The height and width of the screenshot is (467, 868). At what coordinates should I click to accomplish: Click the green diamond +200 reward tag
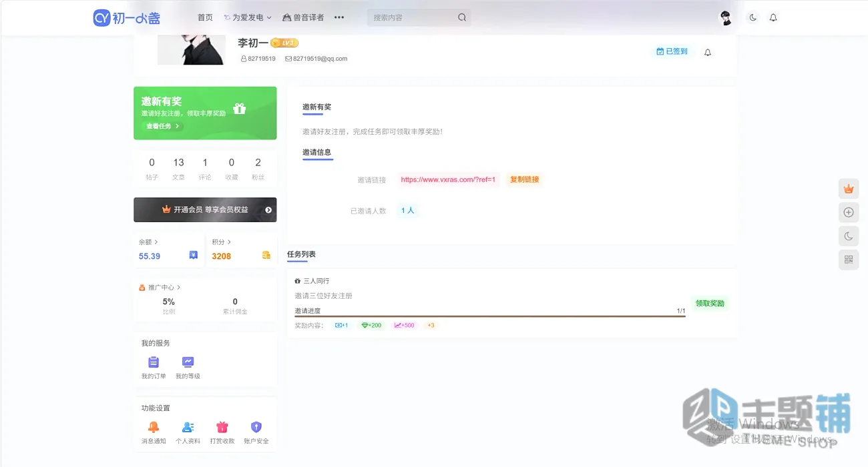tap(371, 326)
